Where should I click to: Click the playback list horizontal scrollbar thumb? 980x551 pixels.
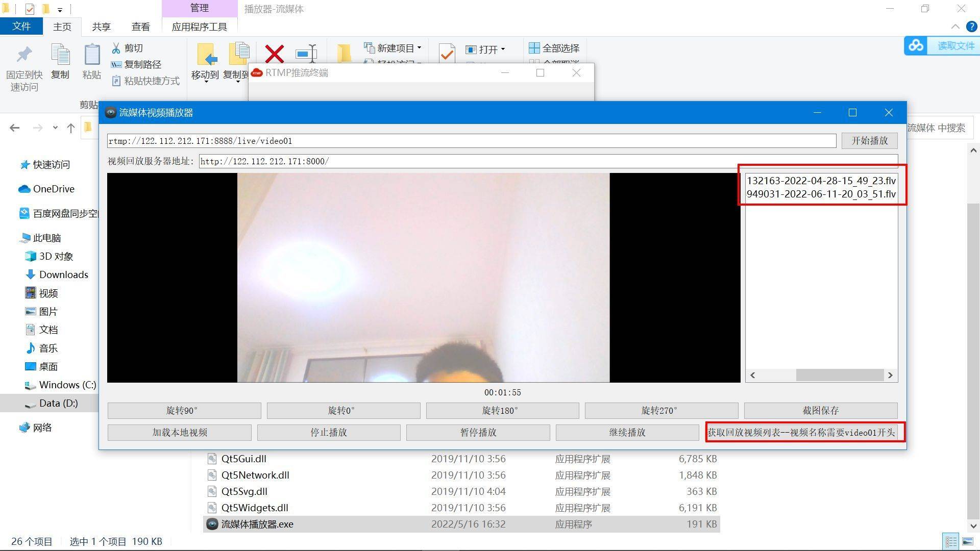tap(840, 375)
